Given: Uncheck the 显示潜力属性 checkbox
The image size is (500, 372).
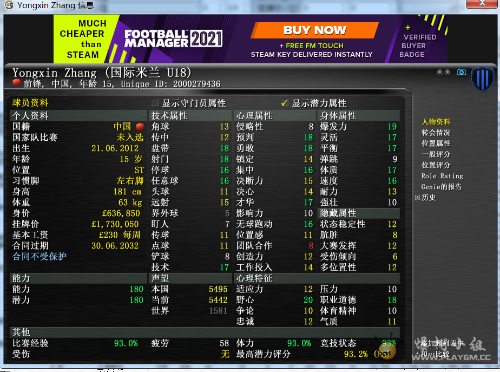Looking at the screenshot, I should 284,103.
